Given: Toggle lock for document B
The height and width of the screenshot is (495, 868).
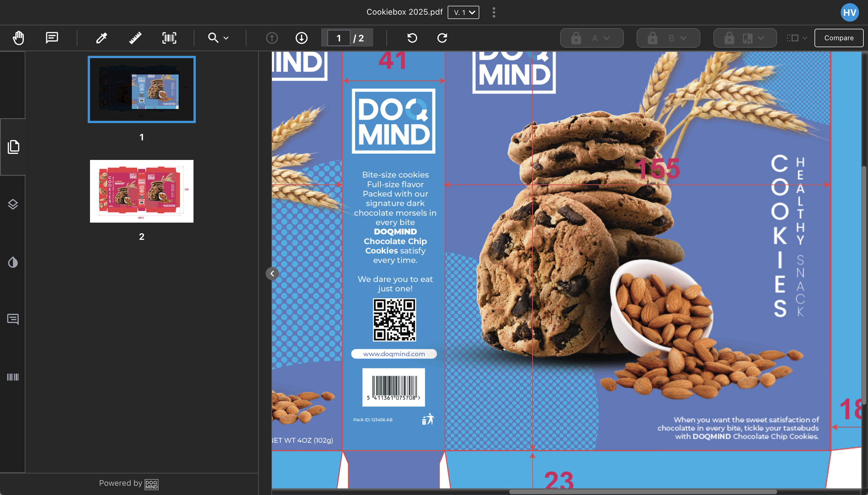Looking at the screenshot, I should click(x=653, y=38).
